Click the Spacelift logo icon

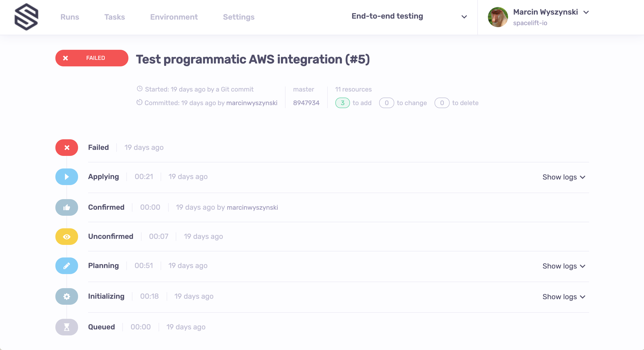[x=26, y=17]
